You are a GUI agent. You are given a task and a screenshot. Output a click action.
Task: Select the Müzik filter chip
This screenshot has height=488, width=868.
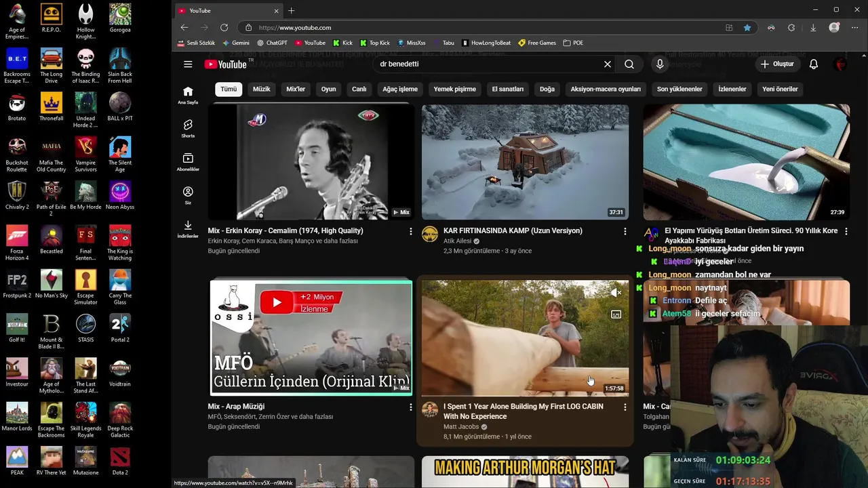click(261, 89)
